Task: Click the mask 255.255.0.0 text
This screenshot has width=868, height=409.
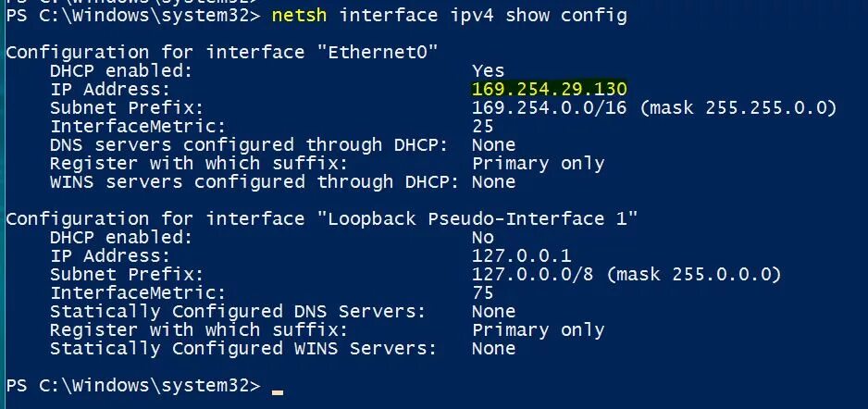Action: tap(738, 108)
